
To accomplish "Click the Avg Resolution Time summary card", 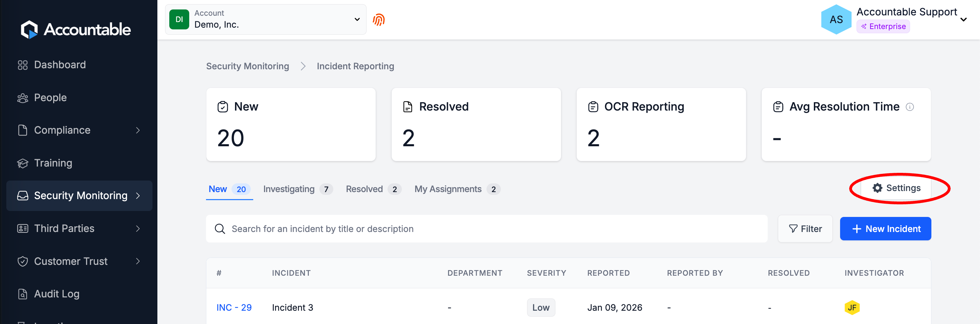I will click(x=846, y=125).
